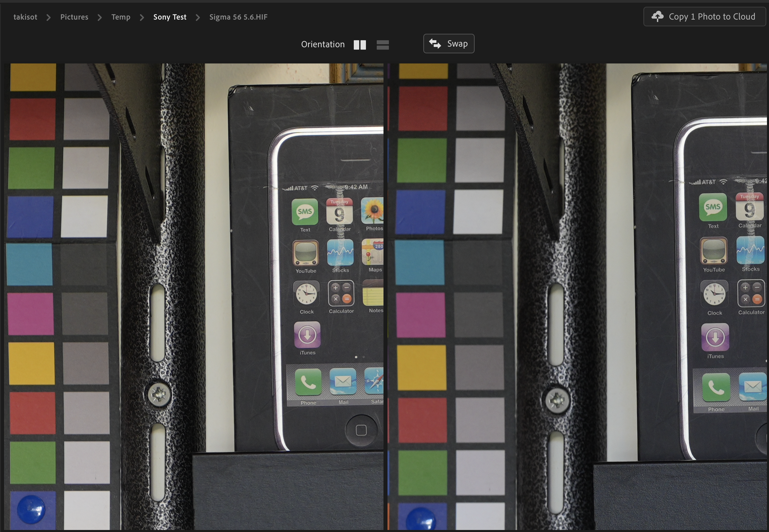Click the chevron after Pictures breadcrumb
The height and width of the screenshot is (532, 769).
[100, 17]
